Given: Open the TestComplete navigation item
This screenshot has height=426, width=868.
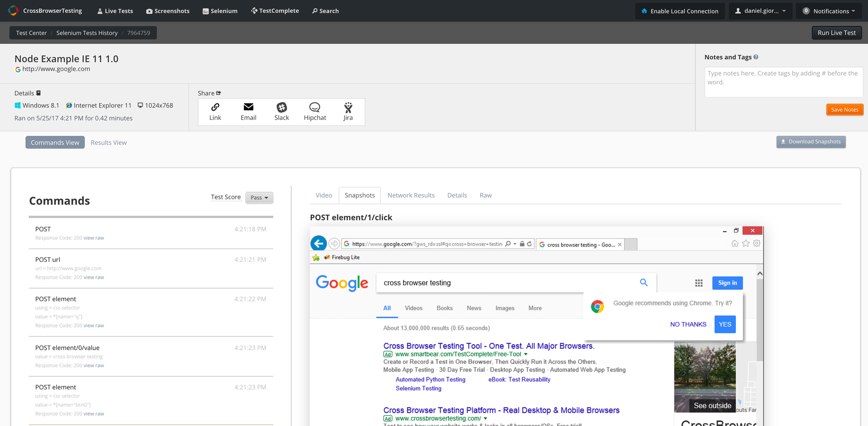Looking at the screenshot, I should (x=275, y=11).
